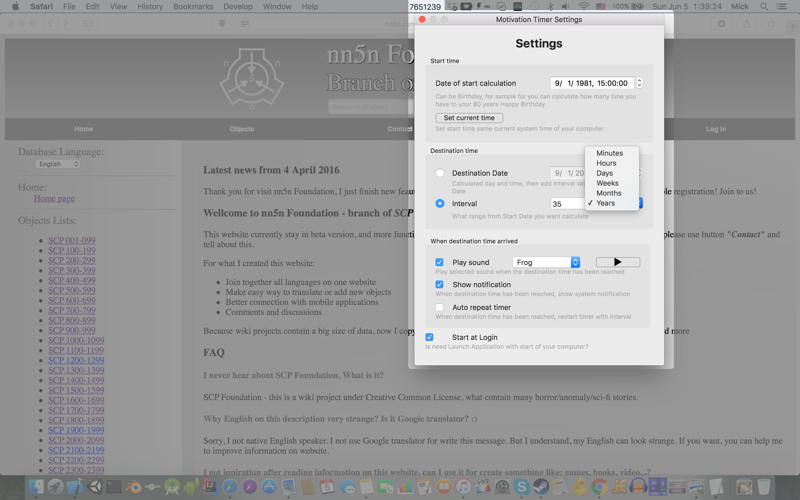
Task: Click the Wi-Fi status icon
Action: (x=584, y=6)
